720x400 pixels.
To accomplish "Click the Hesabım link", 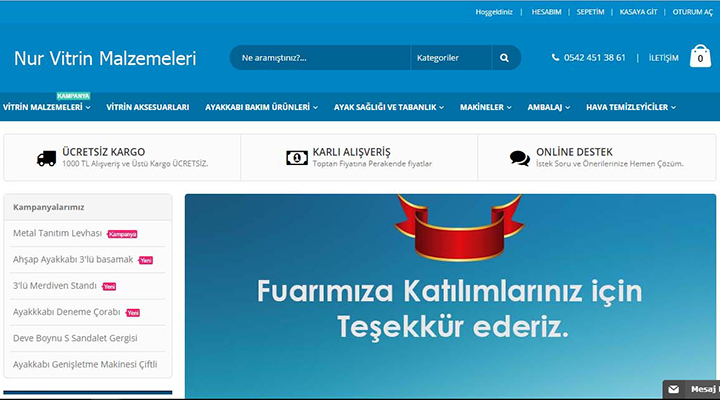I will click(x=546, y=12).
